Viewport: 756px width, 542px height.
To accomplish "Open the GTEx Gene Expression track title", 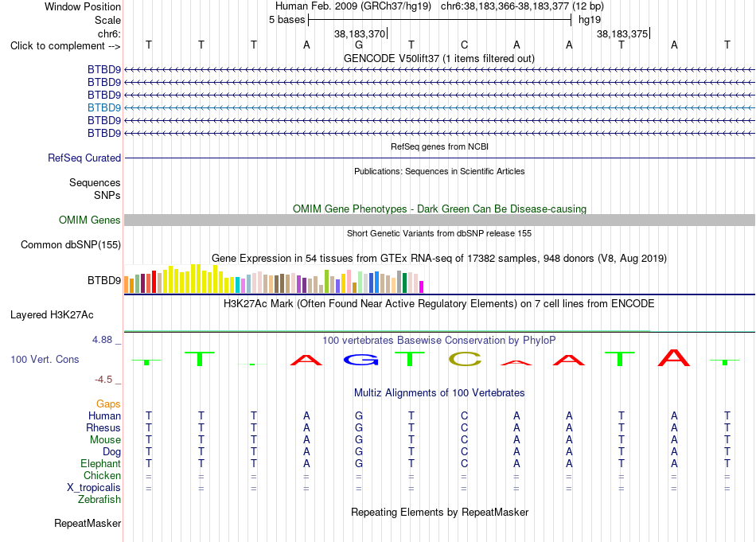I will (x=439, y=258).
